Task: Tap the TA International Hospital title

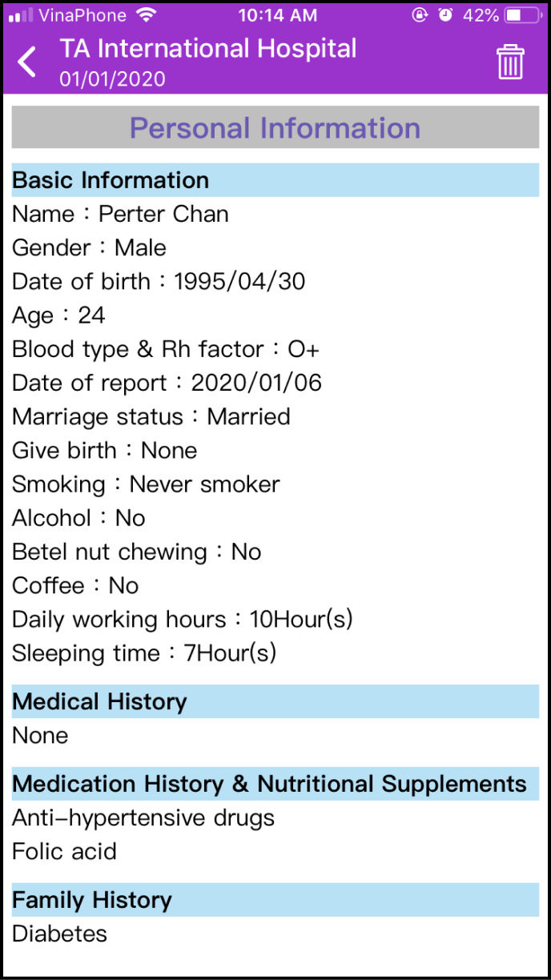Action: tap(208, 49)
